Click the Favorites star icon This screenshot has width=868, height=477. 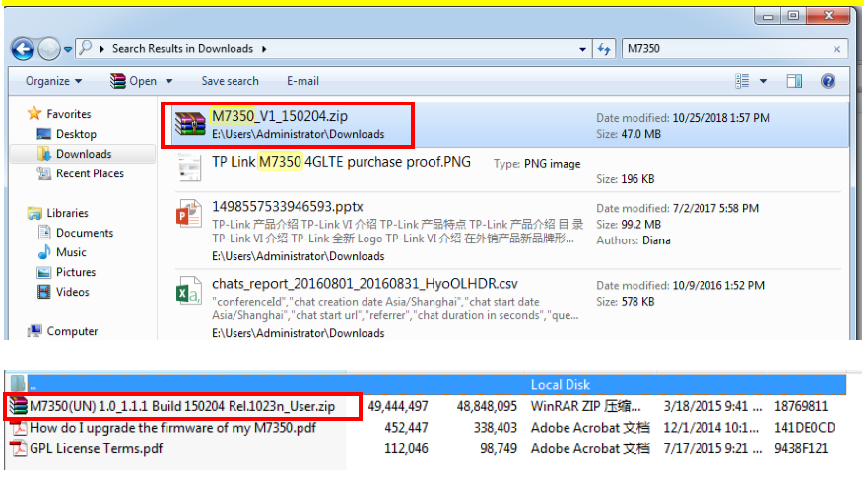(x=34, y=113)
